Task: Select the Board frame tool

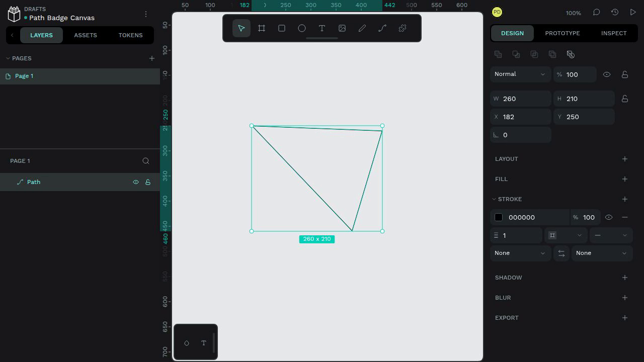Action: click(262, 28)
